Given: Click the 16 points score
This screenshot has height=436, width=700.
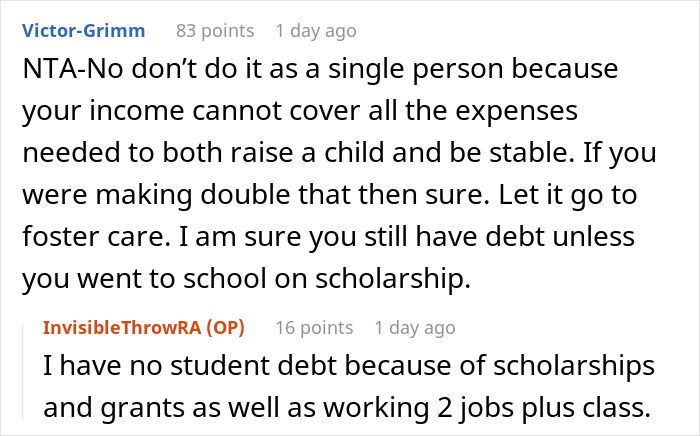Looking at the screenshot, I should coord(314,328).
